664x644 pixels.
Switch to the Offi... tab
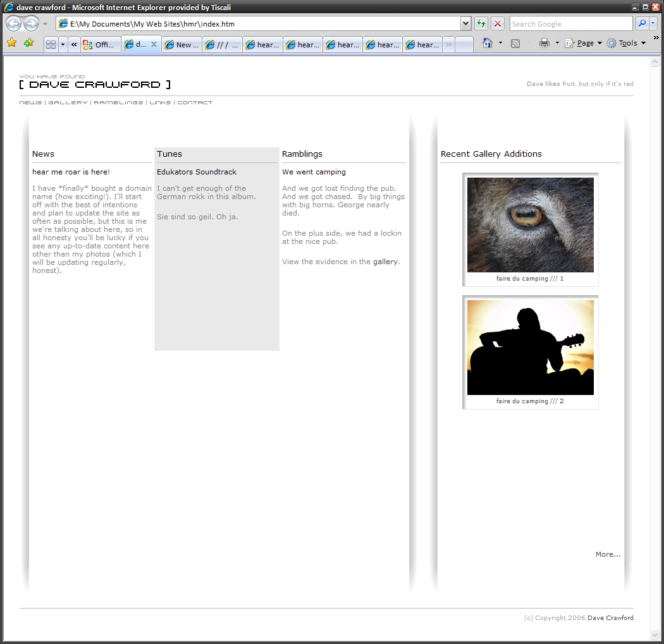point(101,44)
